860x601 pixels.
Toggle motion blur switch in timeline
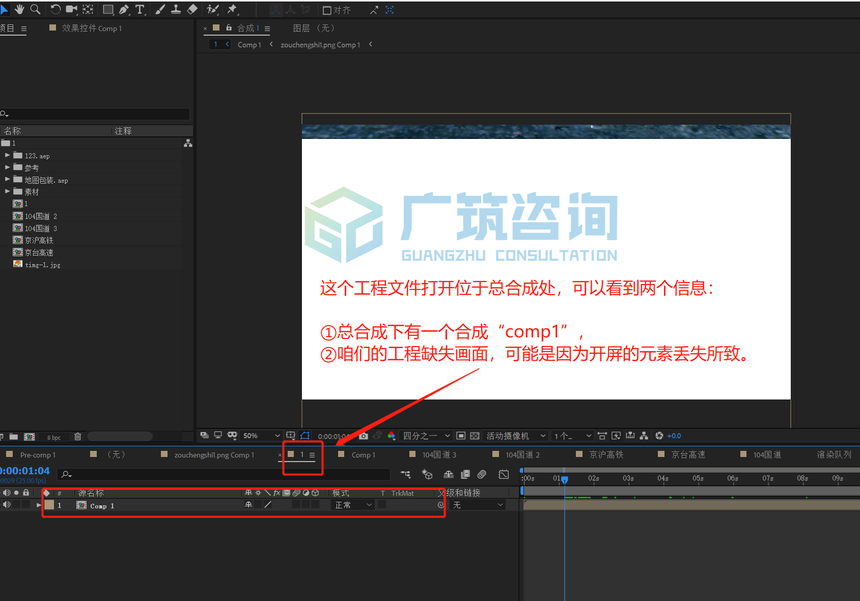coord(482,474)
